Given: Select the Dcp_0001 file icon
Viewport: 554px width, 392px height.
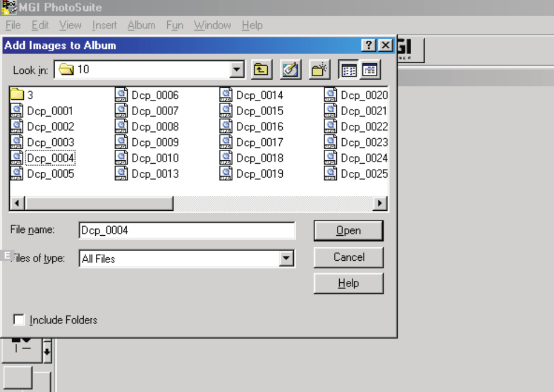Looking at the screenshot, I should pyautogui.click(x=17, y=111).
